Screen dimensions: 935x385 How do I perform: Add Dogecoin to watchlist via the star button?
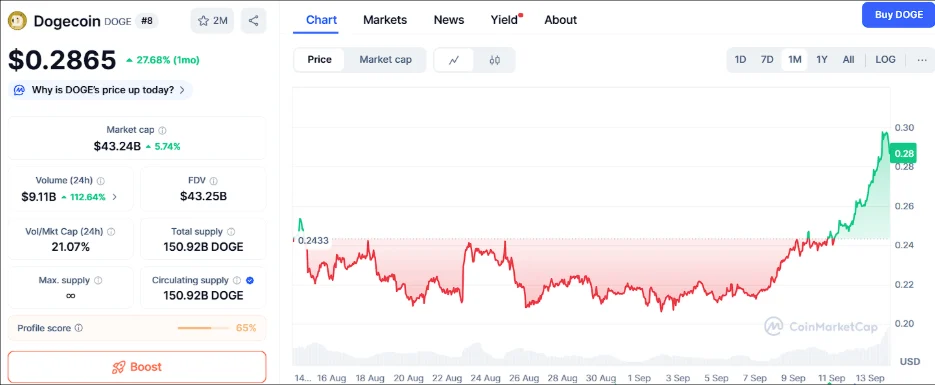[x=212, y=21]
